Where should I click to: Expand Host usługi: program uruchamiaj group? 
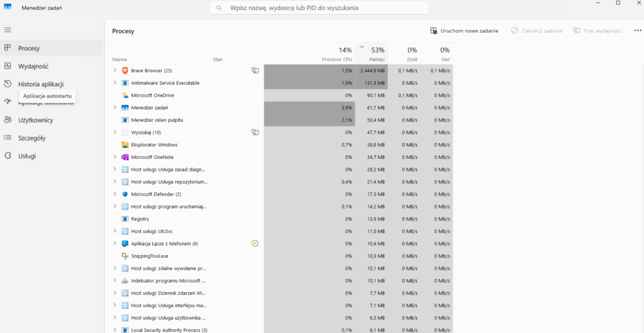pyautogui.click(x=114, y=206)
